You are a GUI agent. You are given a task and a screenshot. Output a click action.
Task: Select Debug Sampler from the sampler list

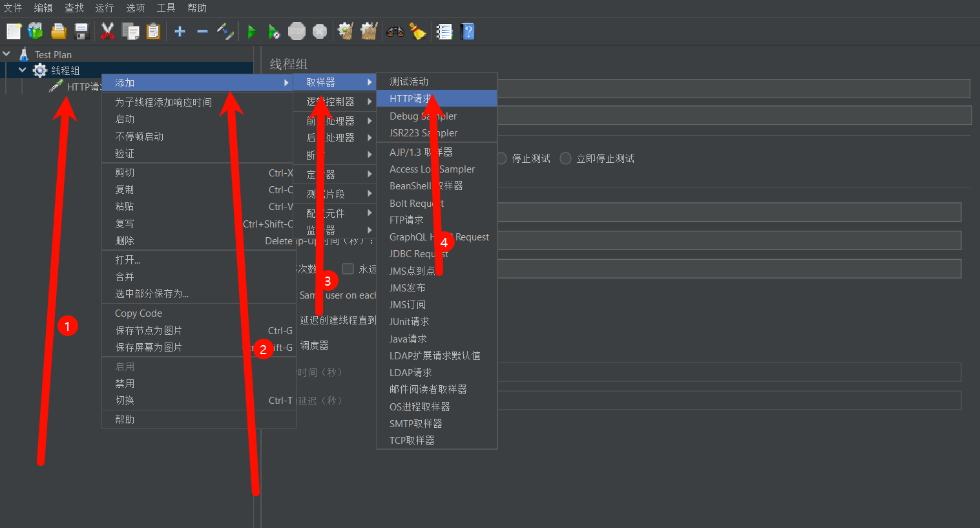423,116
